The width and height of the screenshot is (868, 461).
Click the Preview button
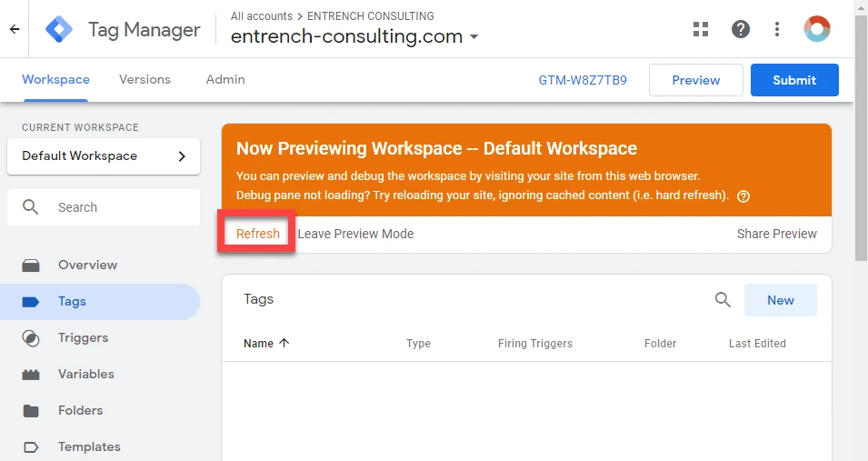(696, 80)
